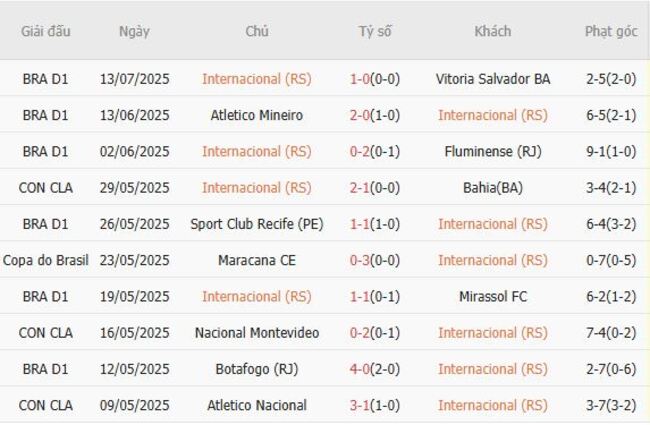
Task: Open the Atletico Mineiro team link
Action: coord(257,115)
